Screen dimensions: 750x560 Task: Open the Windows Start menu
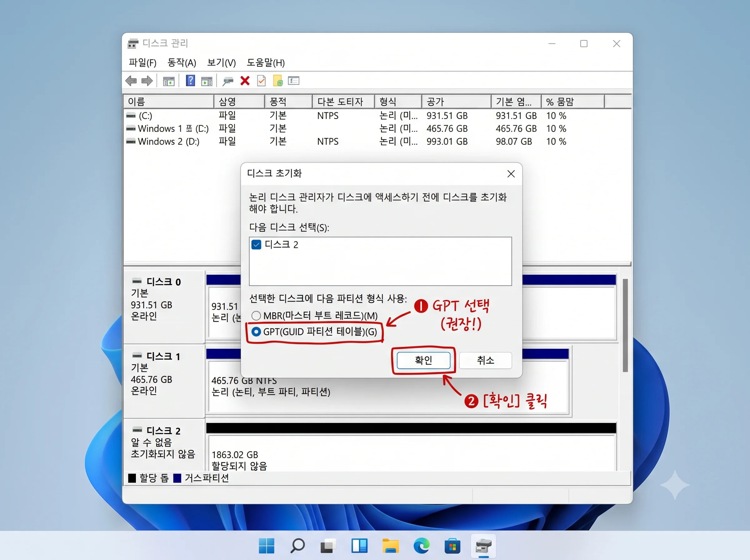pos(266,546)
